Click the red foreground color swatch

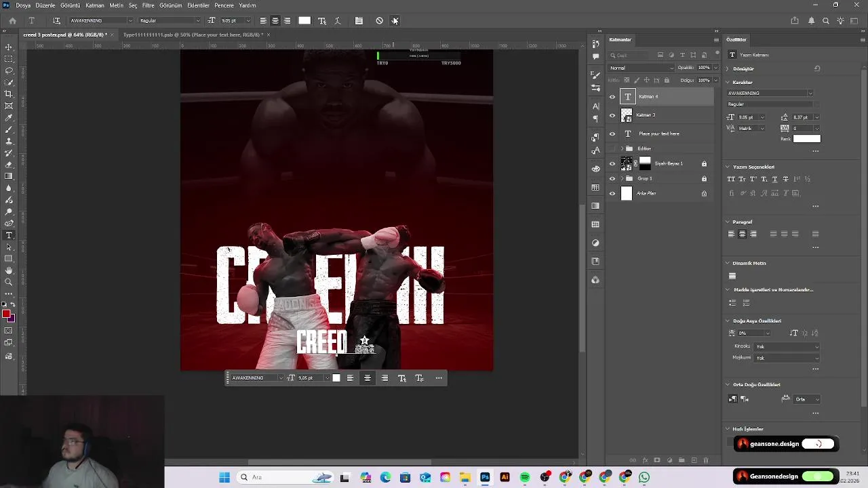tap(6, 314)
